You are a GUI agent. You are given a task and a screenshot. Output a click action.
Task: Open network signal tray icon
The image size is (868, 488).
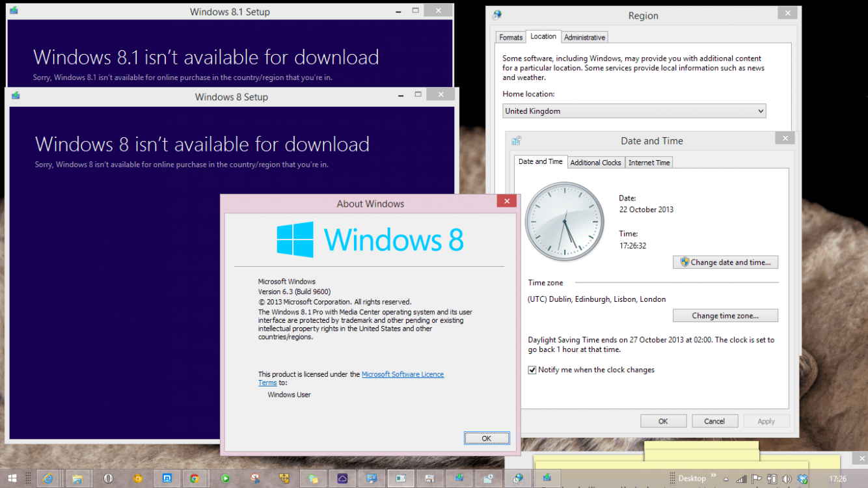click(x=740, y=478)
